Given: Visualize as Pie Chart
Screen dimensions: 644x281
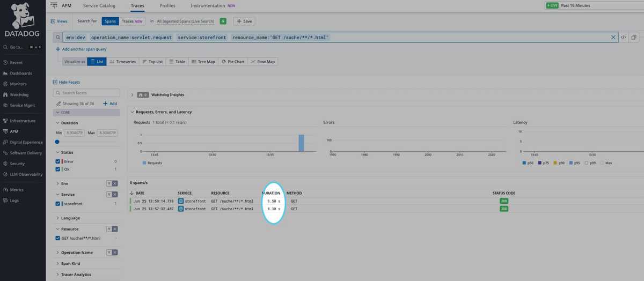Looking at the screenshot, I should point(233,62).
